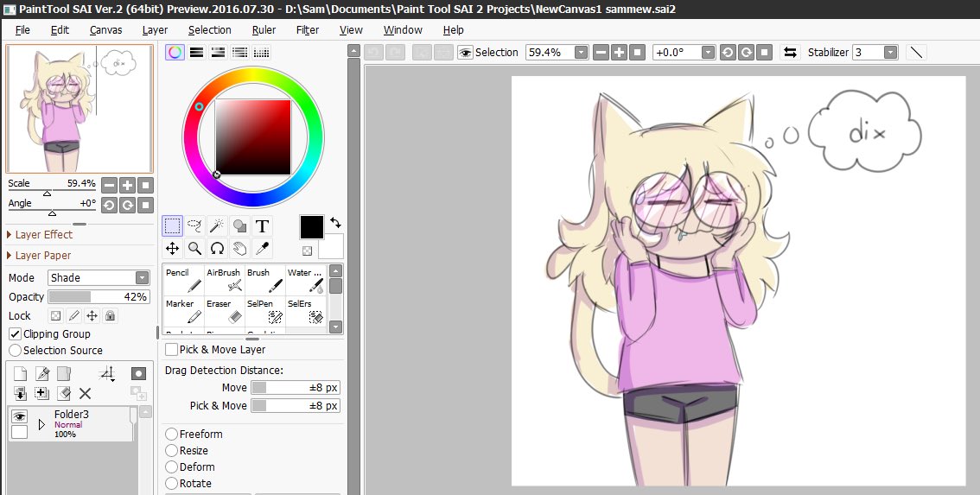Swap foreground and background colors arrow

(x=335, y=223)
